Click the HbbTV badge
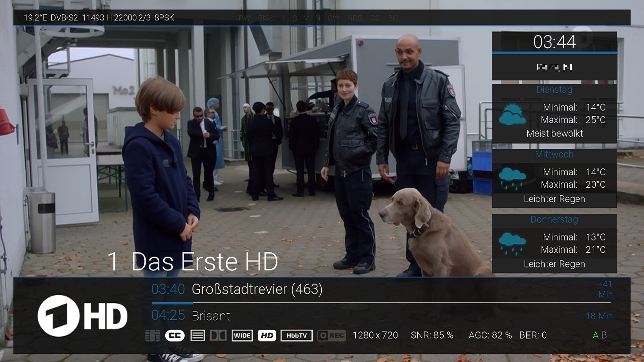The width and height of the screenshot is (644, 362). [x=297, y=336]
